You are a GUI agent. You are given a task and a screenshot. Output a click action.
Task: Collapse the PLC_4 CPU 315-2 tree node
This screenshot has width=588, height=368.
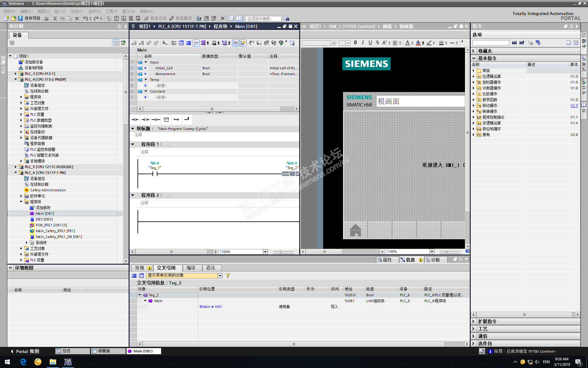16,79
